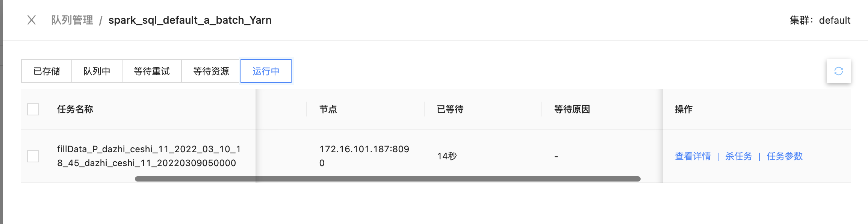The image size is (868, 224).
Task: Switch to the 等待资源 tab
Action: click(212, 71)
